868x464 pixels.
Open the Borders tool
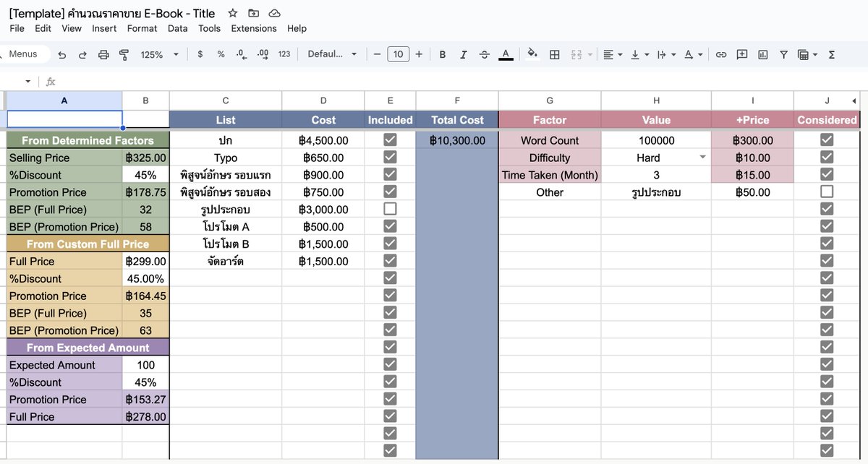pyautogui.click(x=555, y=54)
